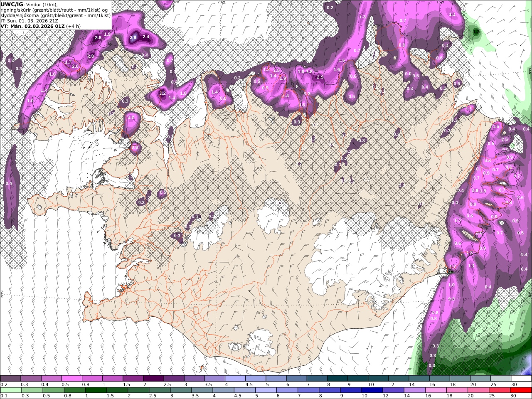Click the 'UWC/IG' title text
This screenshot has width=532, height=399.
pyautogui.click(x=12, y=4)
